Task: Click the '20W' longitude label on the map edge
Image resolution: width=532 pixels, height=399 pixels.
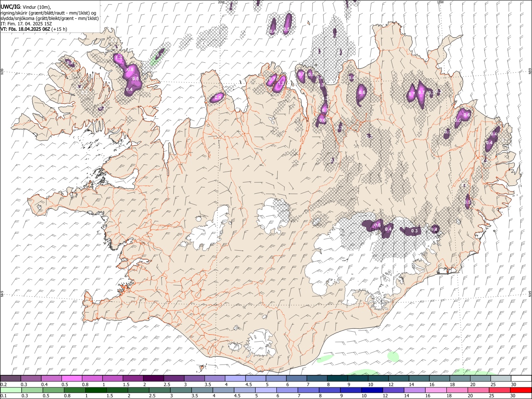Action: pos(221,2)
